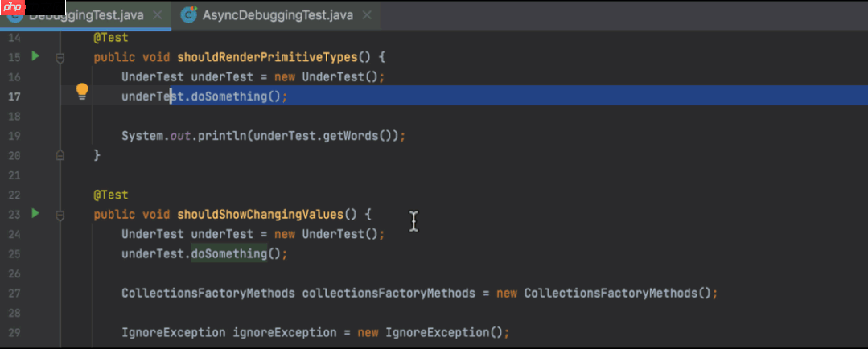Close the DebuggingTest.java tab

pyautogui.click(x=156, y=15)
